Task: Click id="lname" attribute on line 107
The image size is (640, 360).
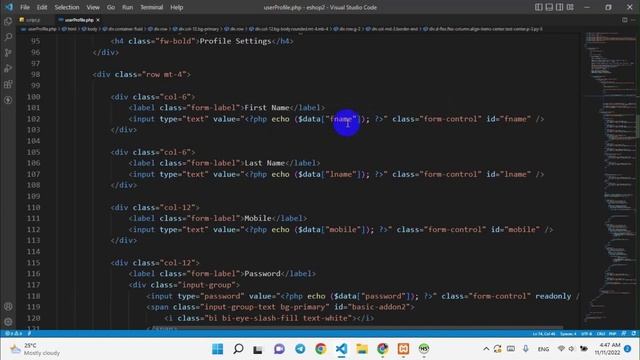Action: click(x=509, y=174)
